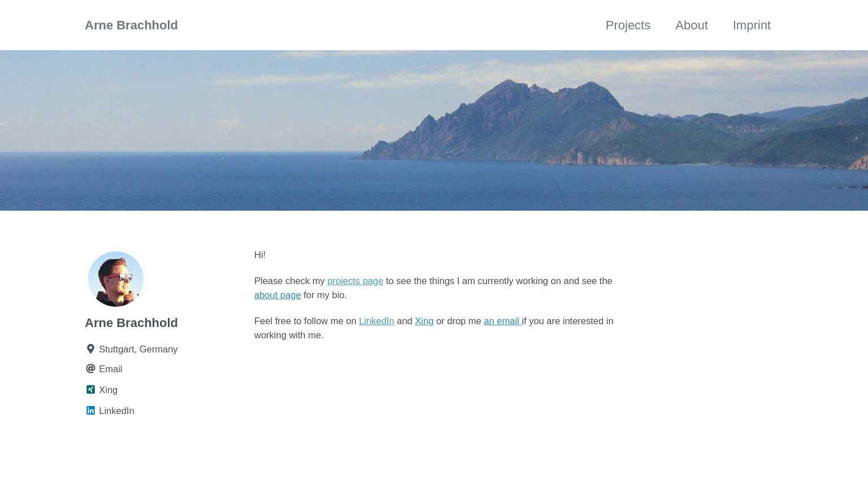The height and width of the screenshot is (488, 868).
Task: Open the Xing link in the paragraph
Action: [424, 321]
